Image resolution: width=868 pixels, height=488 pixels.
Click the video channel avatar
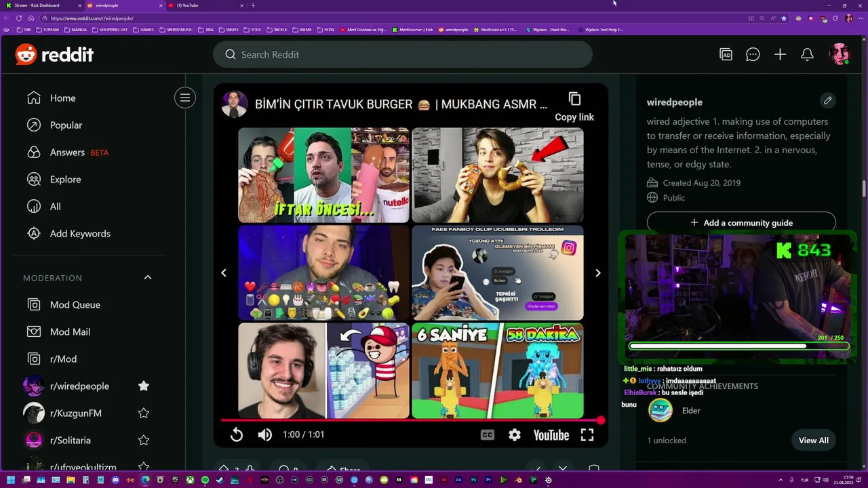235,104
